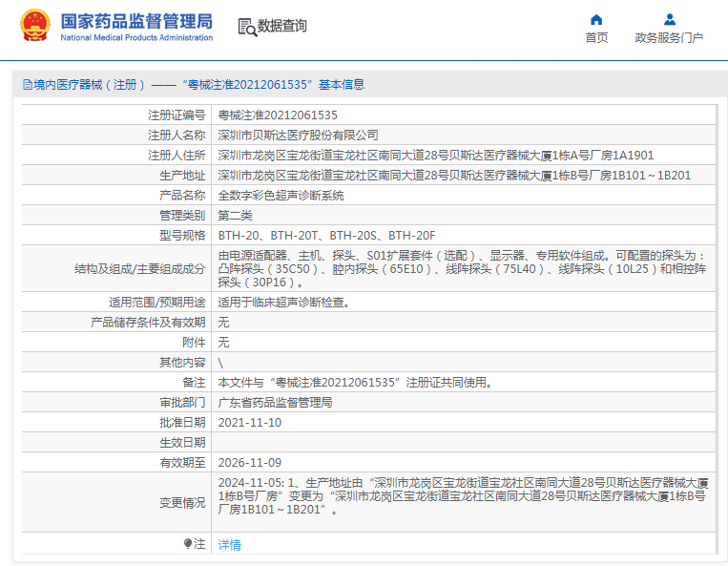
Task: Click the expiry date 2026-11-09
Action: pyautogui.click(x=249, y=463)
